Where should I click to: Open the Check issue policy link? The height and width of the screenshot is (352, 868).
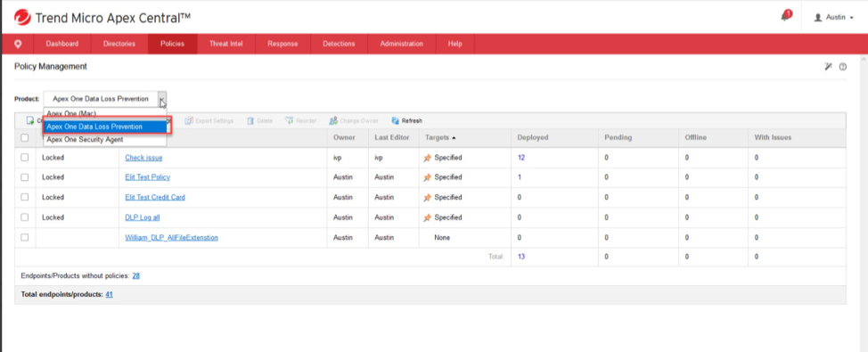pos(143,158)
